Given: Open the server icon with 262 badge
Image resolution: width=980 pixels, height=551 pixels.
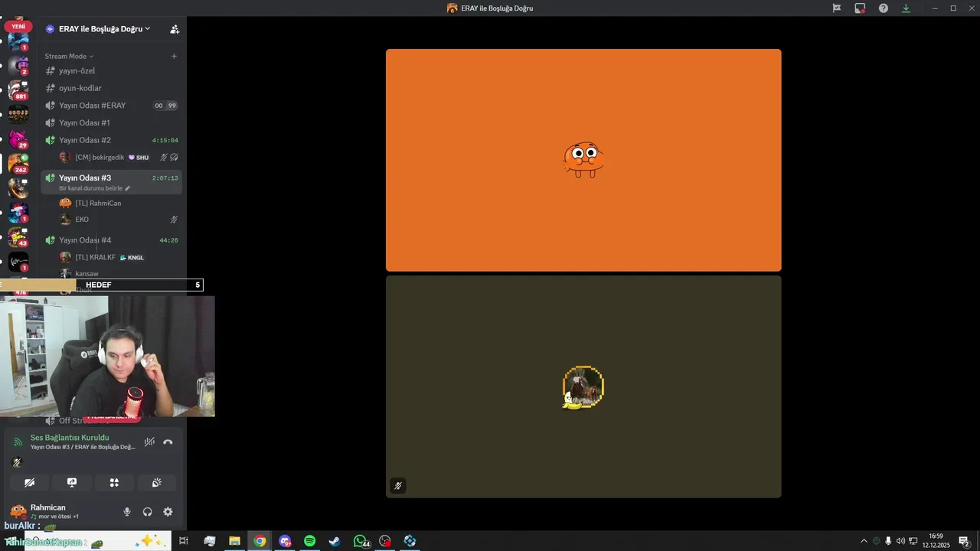Looking at the screenshot, I should 18,164.
